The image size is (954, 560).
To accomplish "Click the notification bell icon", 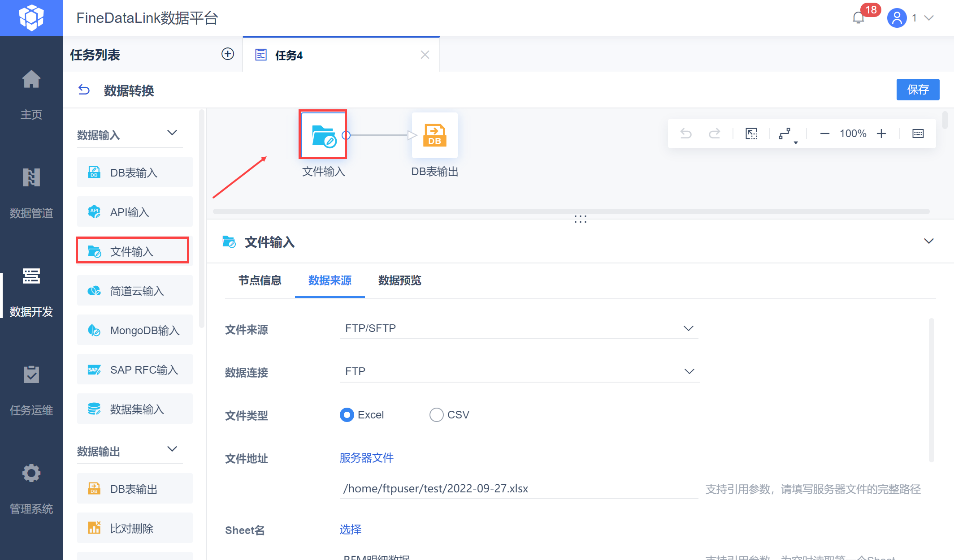I will click(858, 18).
